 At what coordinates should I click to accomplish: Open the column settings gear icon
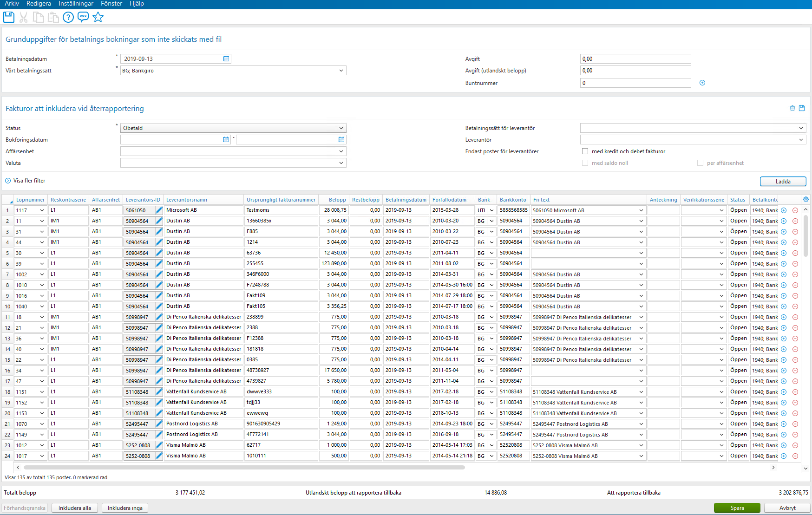805,199
